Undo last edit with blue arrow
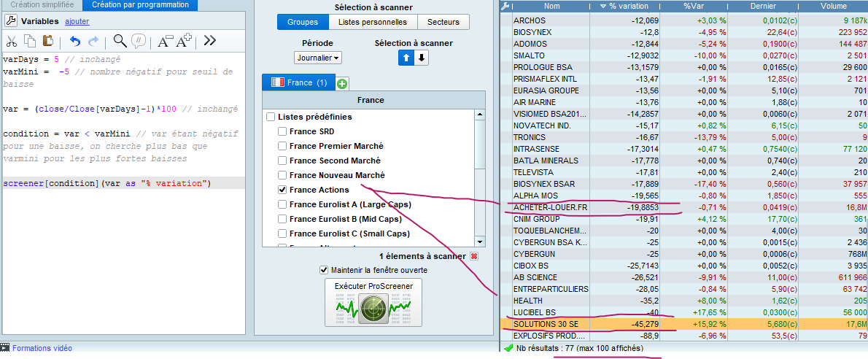This screenshot has height=359, width=868. tap(74, 40)
